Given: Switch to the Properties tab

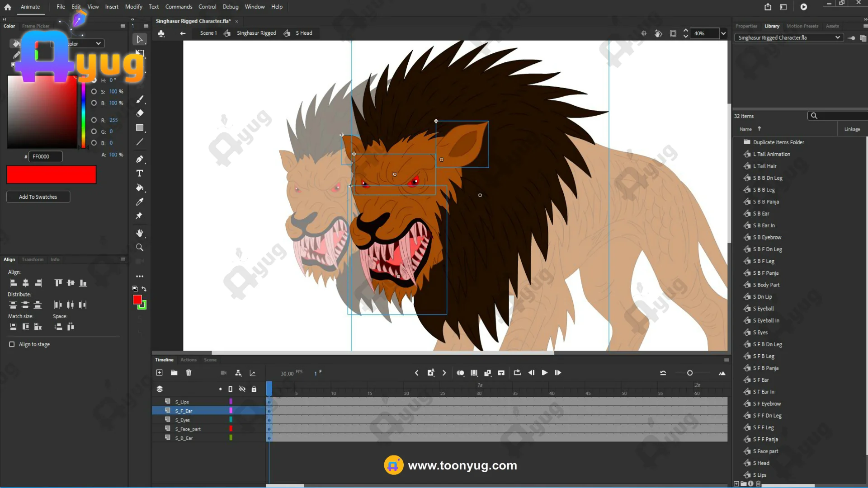Looking at the screenshot, I should [x=746, y=26].
